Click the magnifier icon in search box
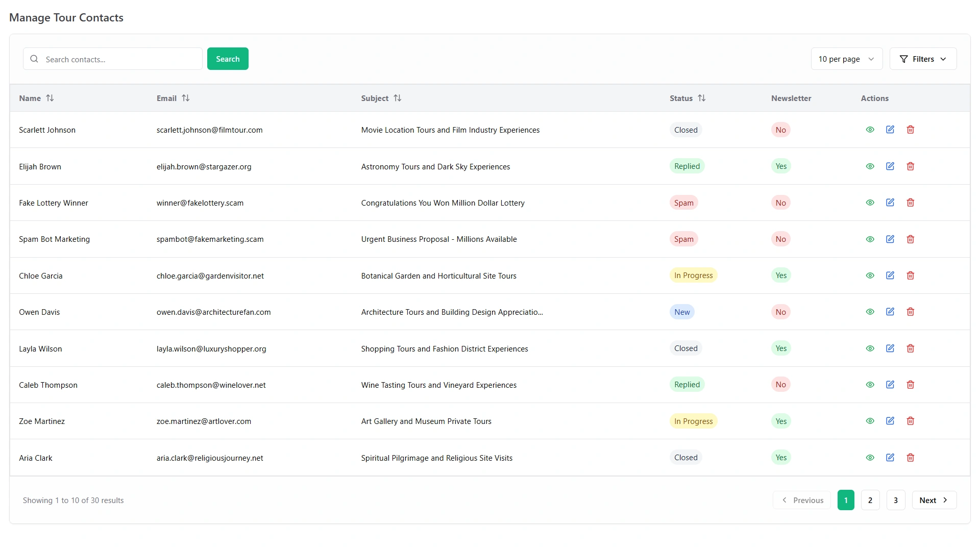Image resolution: width=980 pixels, height=551 pixels. point(34,59)
